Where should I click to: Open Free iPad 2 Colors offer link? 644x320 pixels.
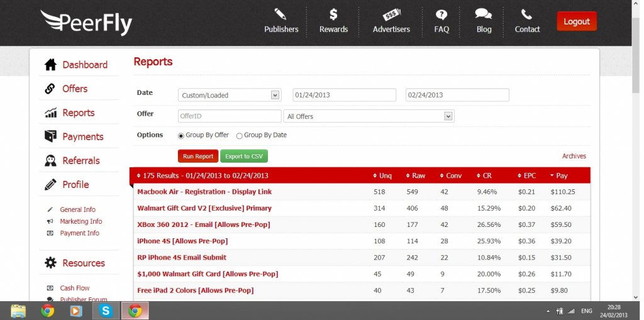tap(196, 290)
